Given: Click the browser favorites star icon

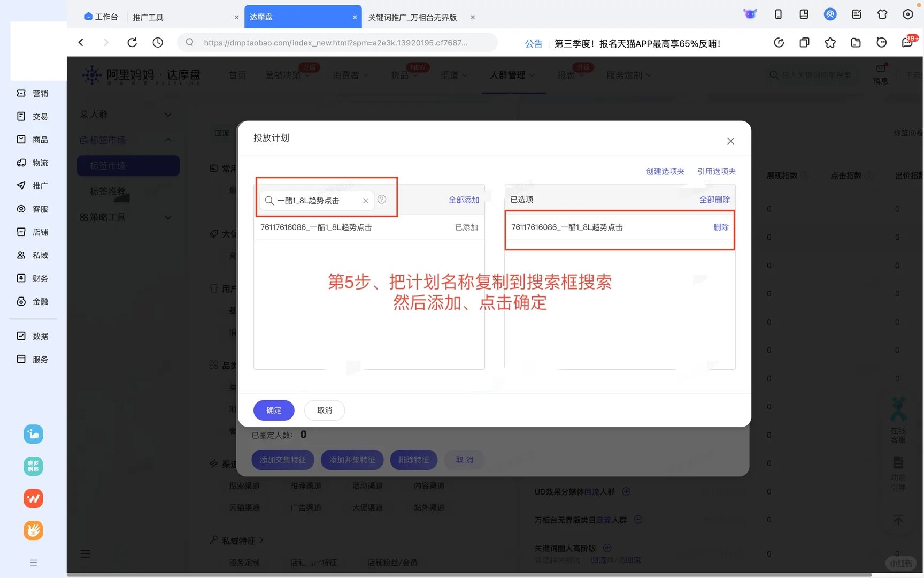Looking at the screenshot, I should coord(830,42).
